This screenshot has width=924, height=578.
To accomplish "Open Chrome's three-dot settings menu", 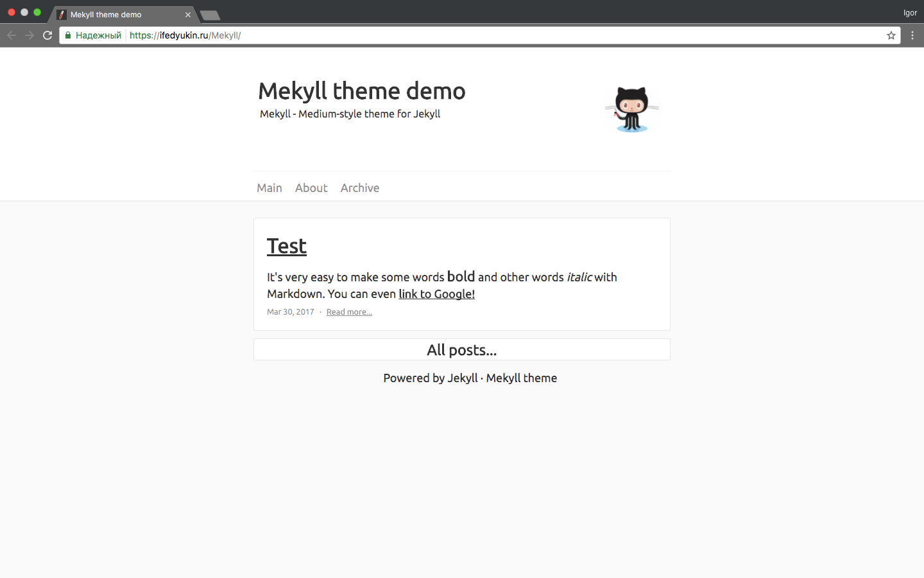I will click(x=912, y=35).
